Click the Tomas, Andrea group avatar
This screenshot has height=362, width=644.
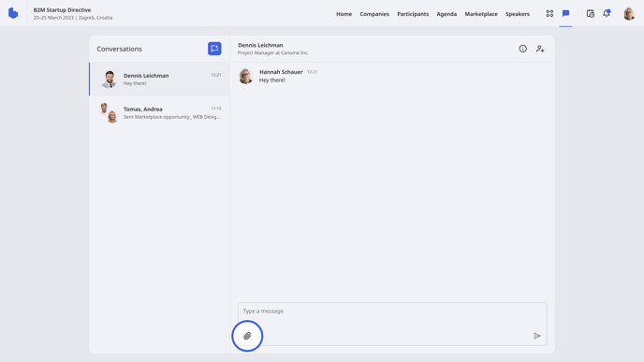[109, 113]
